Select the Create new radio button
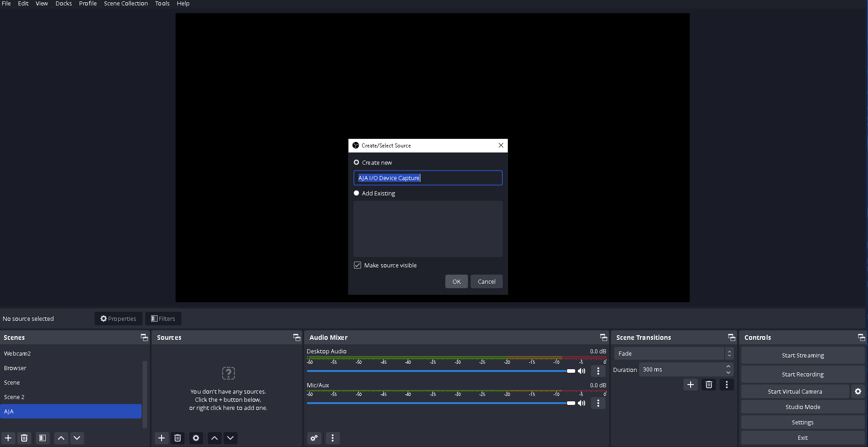Image resolution: width=868 pixels, height=447 pixels. click(x=357, y=162)
